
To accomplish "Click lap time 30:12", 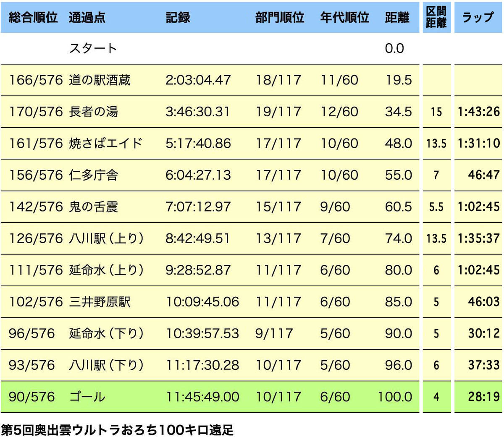I will [484, 333].
